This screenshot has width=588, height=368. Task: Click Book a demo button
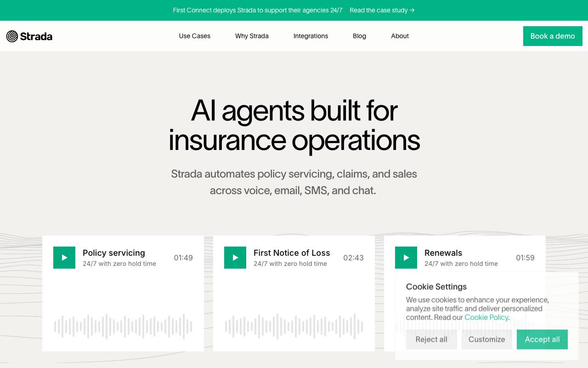tap(553, 36)
